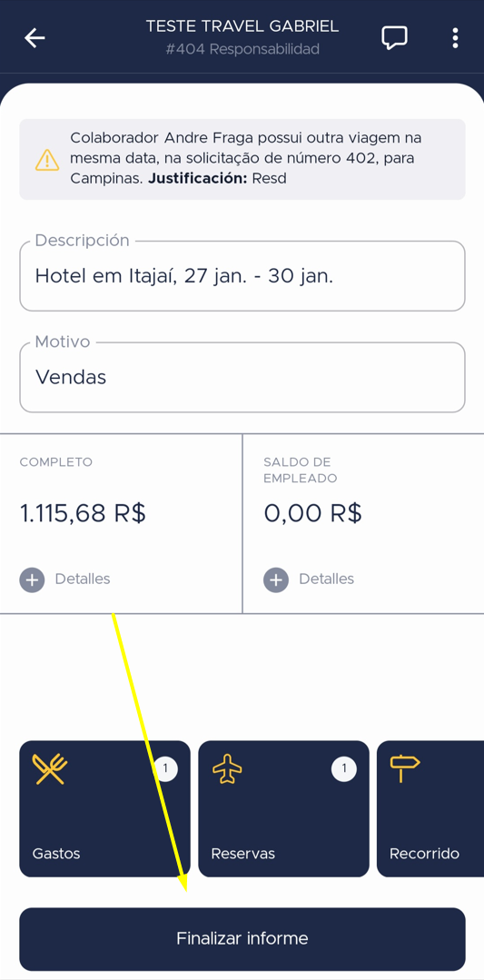Open the three-dot overflow menu
The image size is (484, 980).
pyautogui.click(x=455, y=38)
